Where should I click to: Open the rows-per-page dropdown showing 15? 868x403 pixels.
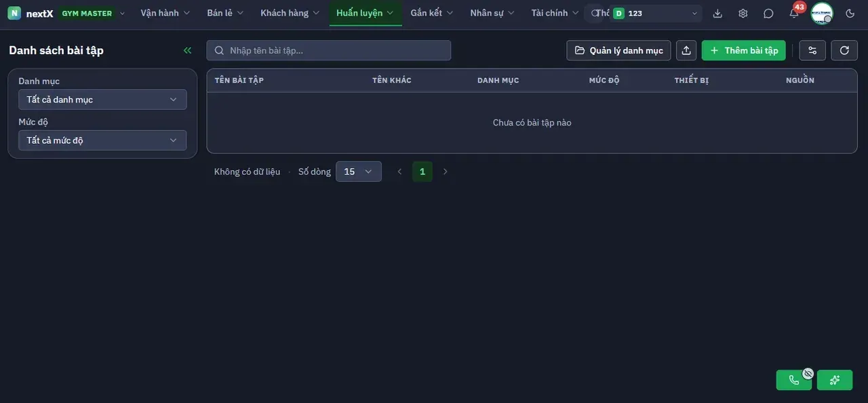pyautogui.click(x=359, y=172)
